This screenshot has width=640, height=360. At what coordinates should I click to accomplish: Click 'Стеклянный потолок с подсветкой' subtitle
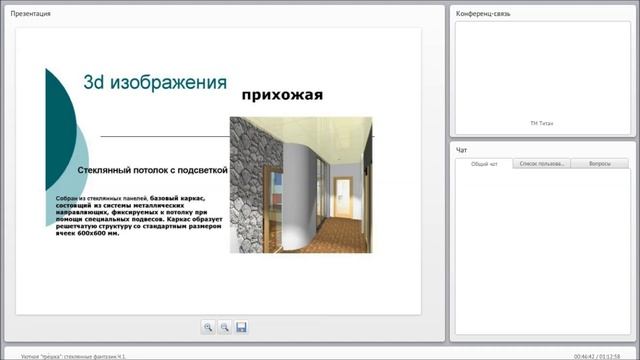pyautogui.click(x=152, y=170)
